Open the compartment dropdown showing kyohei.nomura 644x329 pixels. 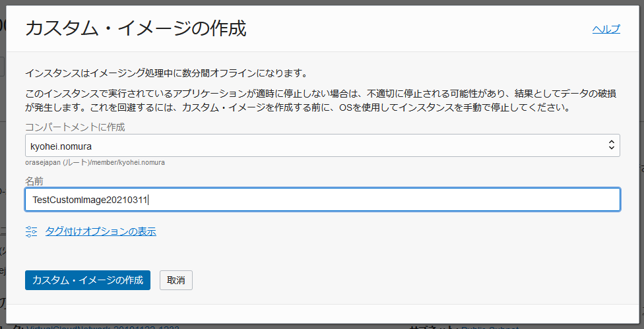tap(323, 145)
